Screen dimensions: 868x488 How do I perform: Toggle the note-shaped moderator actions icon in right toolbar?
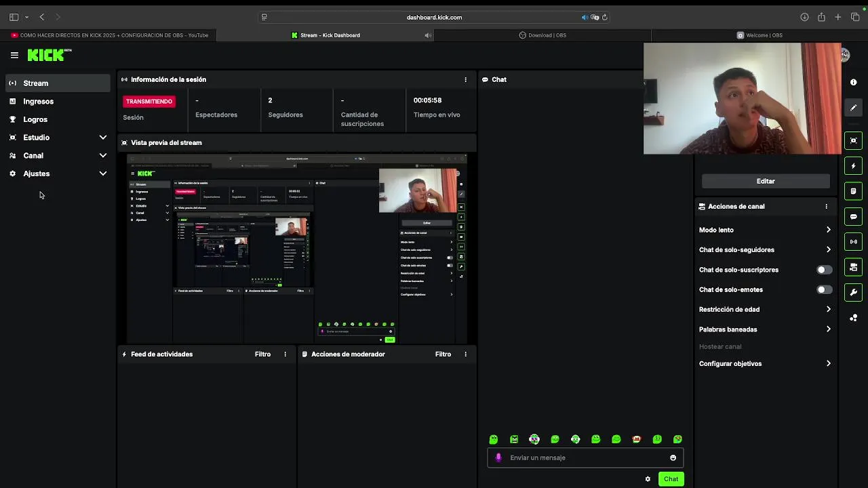[x=854, y=191]
